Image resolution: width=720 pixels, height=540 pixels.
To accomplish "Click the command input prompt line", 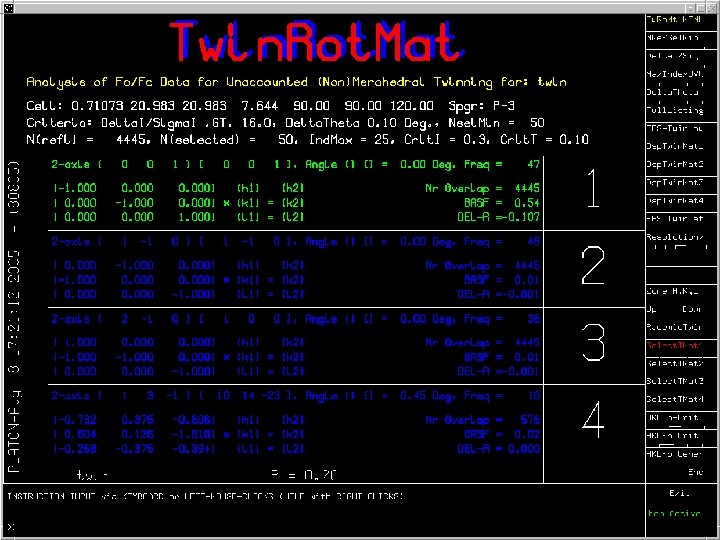I will coord(324,526).
